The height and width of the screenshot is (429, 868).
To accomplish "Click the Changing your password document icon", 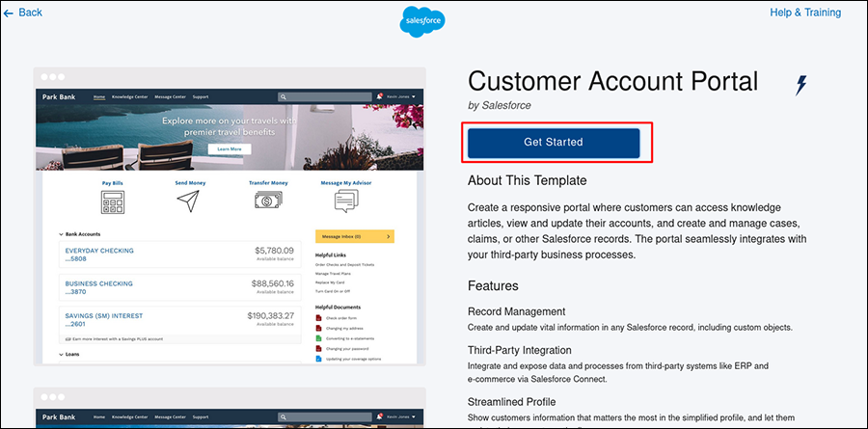I will (x=318, y=348).
